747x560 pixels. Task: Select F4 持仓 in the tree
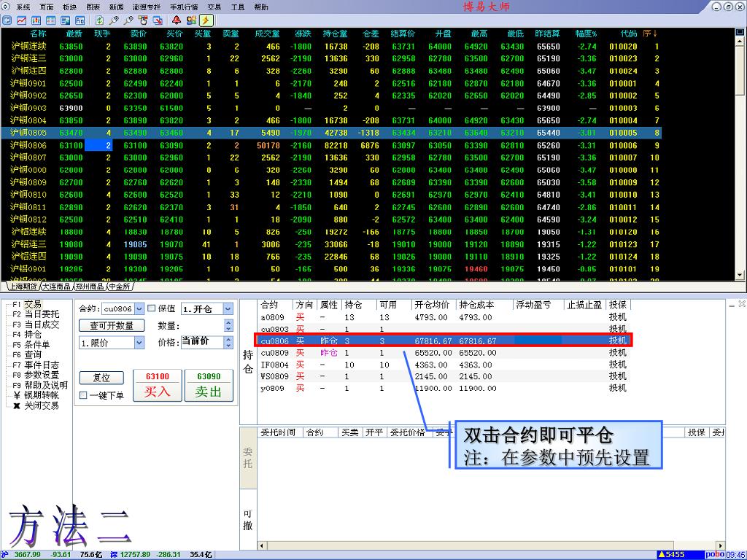click(x=27, y=334)
